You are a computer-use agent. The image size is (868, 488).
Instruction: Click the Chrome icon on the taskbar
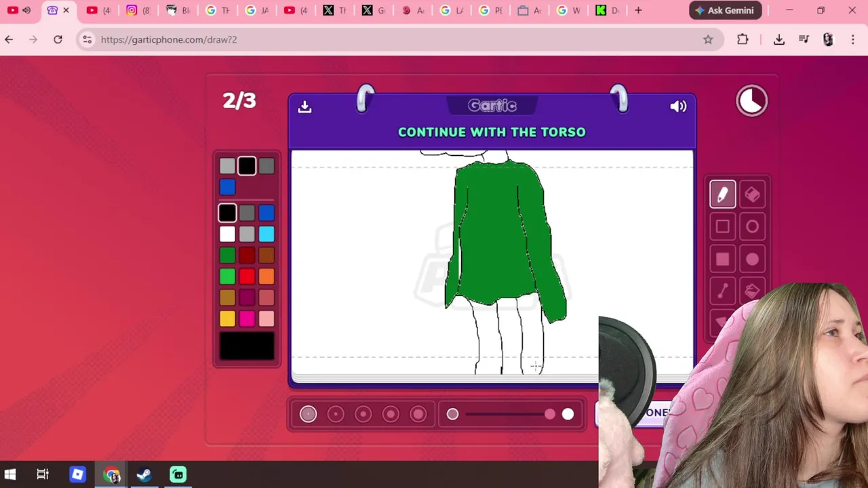pos(112,474)
